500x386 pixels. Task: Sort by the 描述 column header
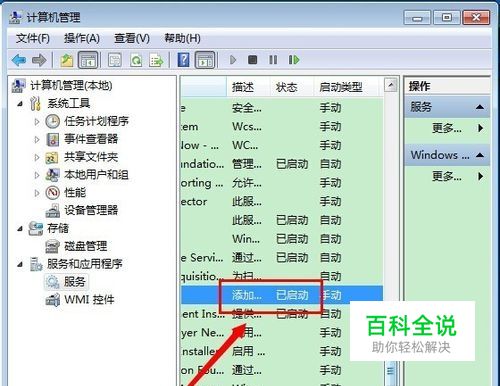[x=248, y=87]
